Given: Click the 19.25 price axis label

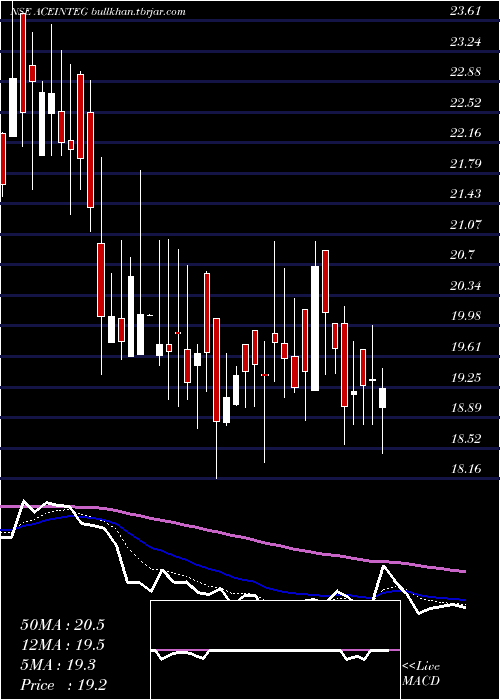Looking at the screenshot, I should pos(466,378).
